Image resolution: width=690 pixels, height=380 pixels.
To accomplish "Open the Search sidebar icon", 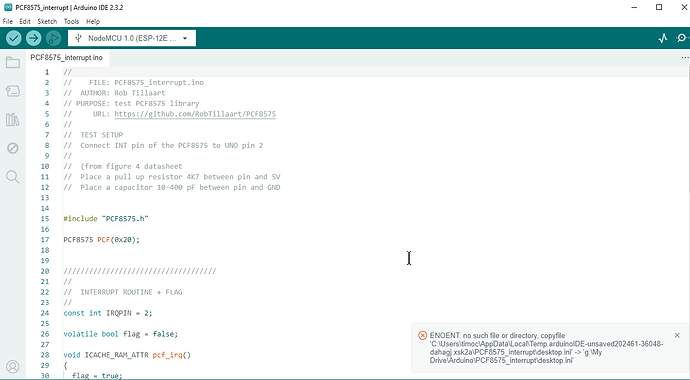I will pyautogui.click(x=13, y=177).
